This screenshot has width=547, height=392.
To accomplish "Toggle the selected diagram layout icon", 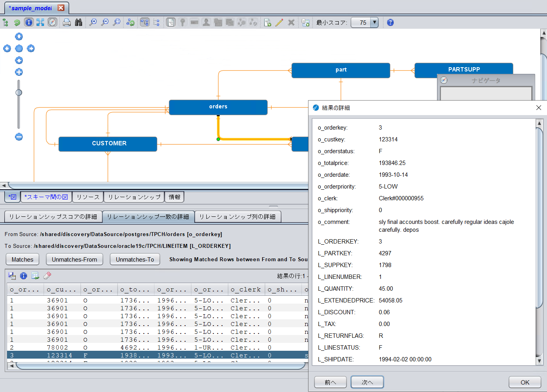I will 145,22.
